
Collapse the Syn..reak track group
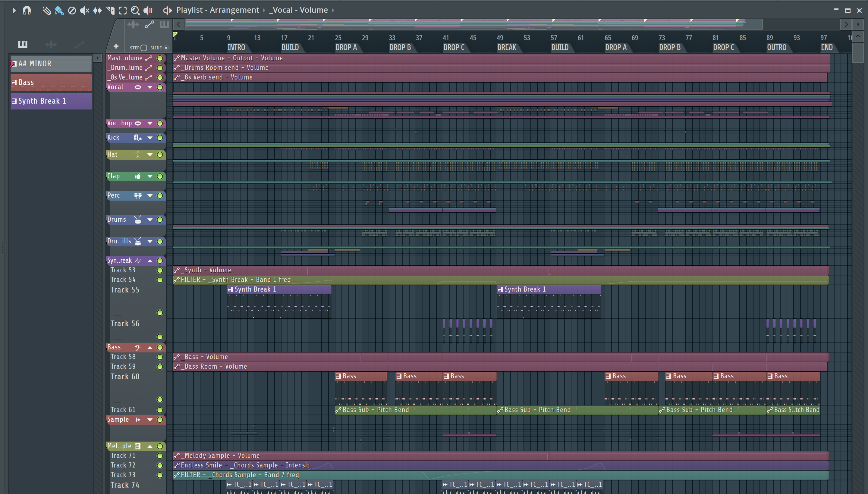[x=150, y=261]
